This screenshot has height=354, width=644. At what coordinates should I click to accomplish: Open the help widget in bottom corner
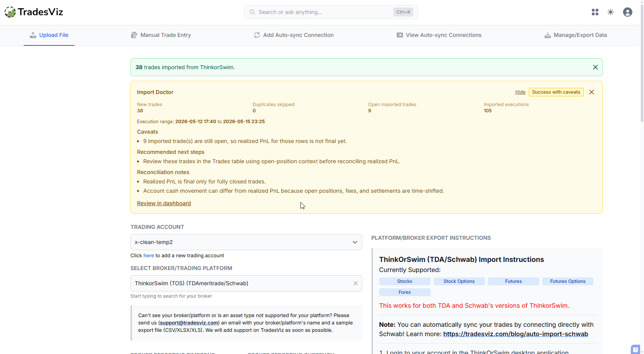[635, 349]
